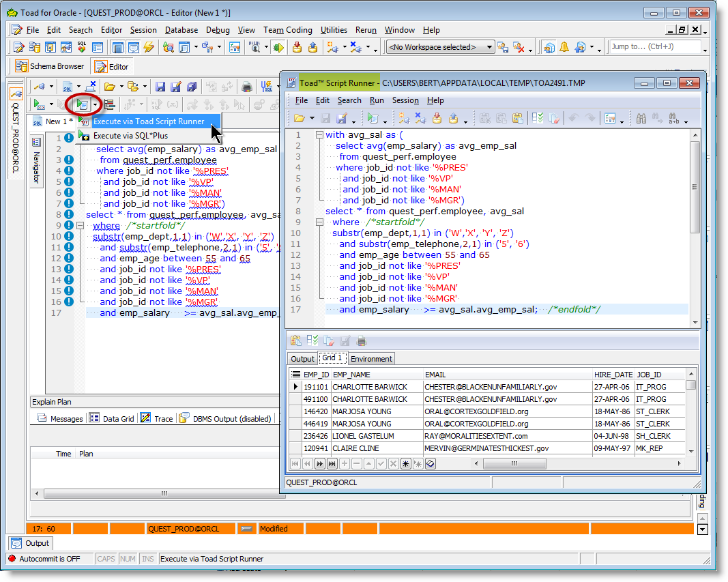Collapse fold at line 9 in Script Runner
This screenshot has width=728, height=582.
tap(319, 222)
